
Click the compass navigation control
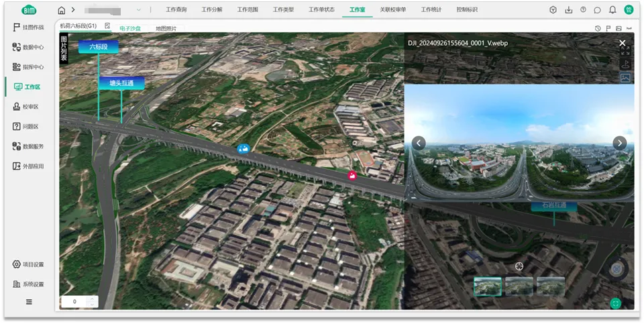pyautogui.click(x=616, y=270)
